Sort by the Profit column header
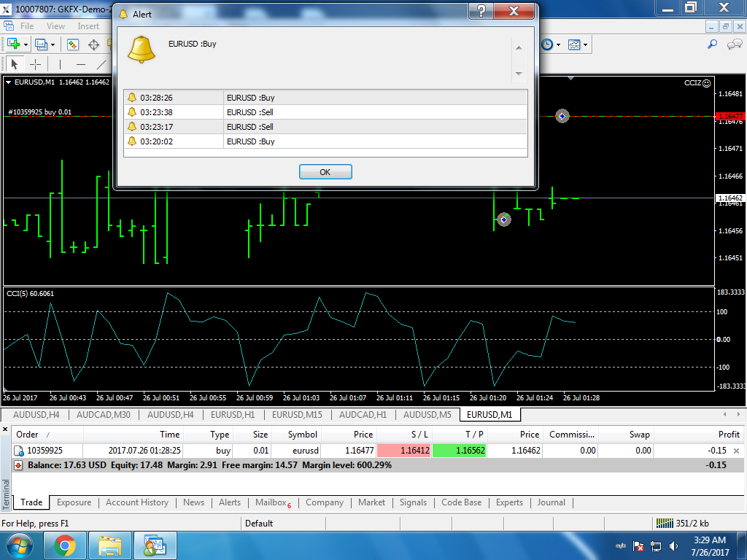Viewport: 747px width, 560px height. pos(698,435)
